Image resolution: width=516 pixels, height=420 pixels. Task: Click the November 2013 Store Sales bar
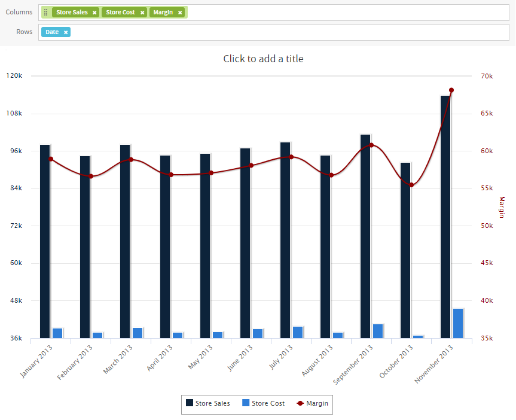pyautogui.click(x=445, y=217)
